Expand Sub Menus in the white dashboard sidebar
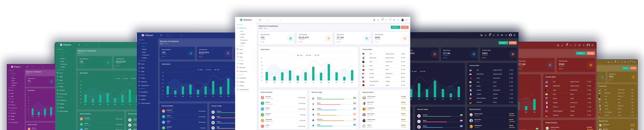Viewport: 644px width, 130px height. pyautogui.click(x=246, y=78)
